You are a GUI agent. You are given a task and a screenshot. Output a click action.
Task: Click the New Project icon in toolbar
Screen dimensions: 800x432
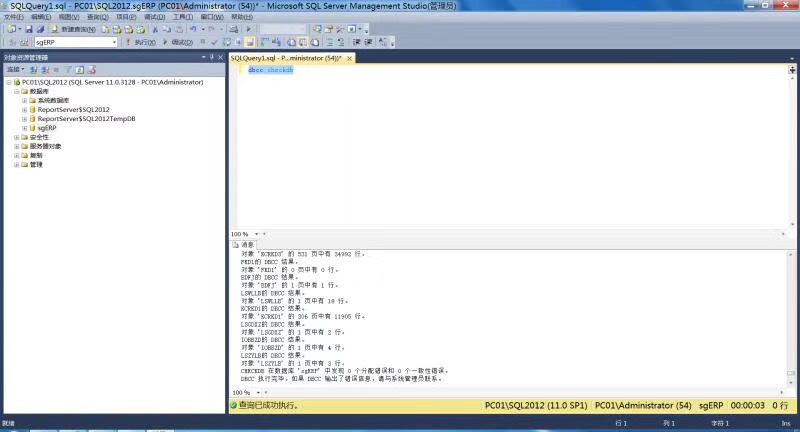[11, 29]
